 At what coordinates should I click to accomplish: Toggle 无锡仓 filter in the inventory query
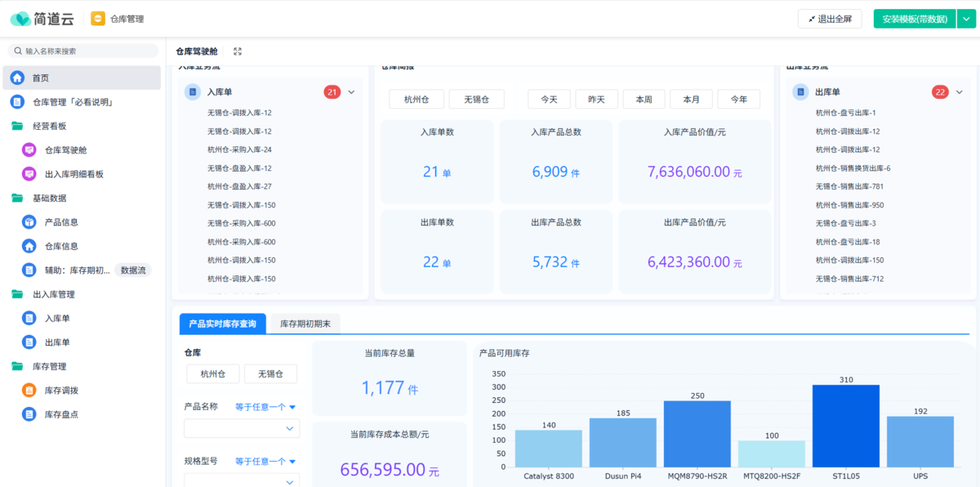coord(270,374)
